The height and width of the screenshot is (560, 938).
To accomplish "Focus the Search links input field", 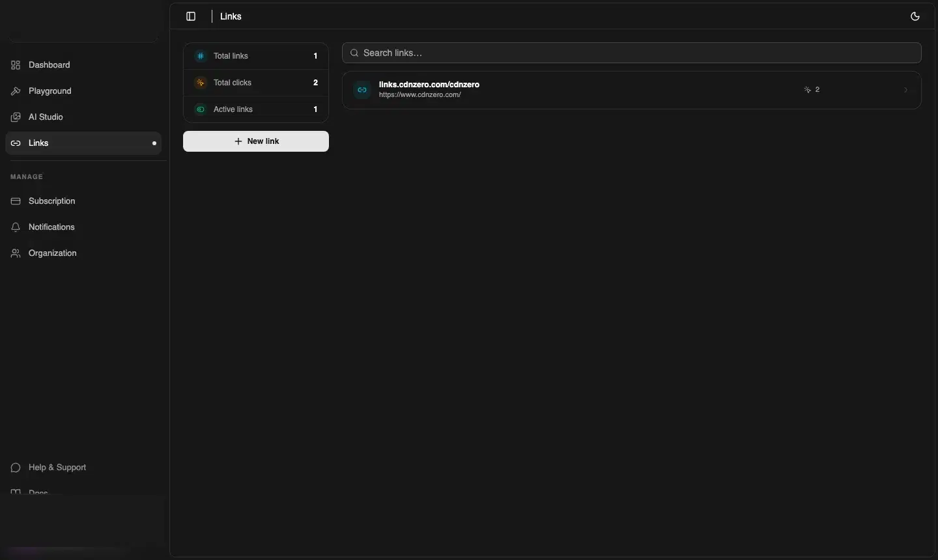I will tap(632, 53).
